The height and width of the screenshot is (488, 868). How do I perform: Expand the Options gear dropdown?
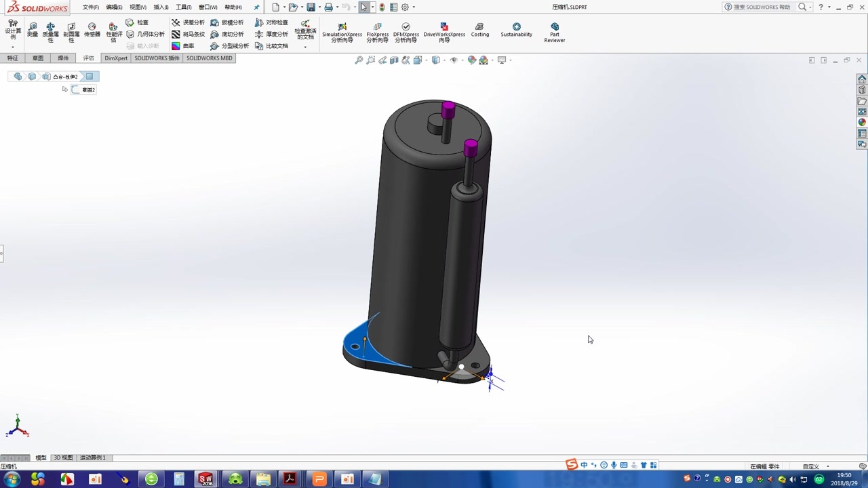click(414, 7)
